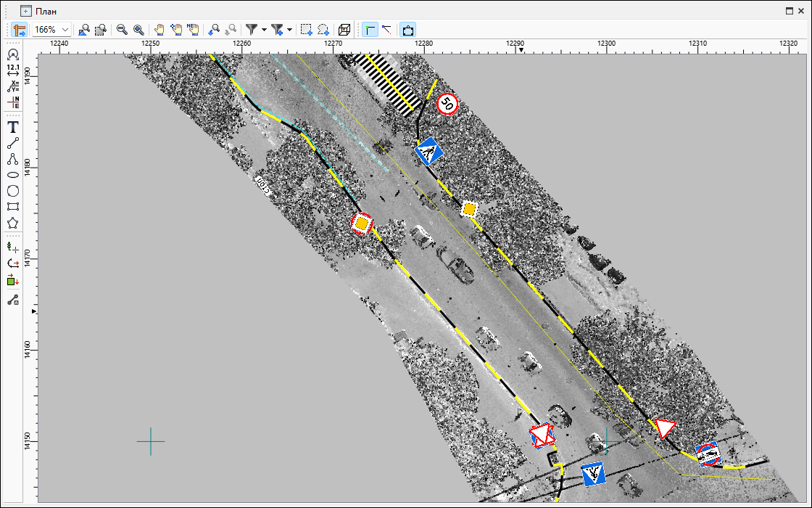The width and height of the screenshot is (812, 508).
Task: Select the polygon pentagon tool
Action: pos(12,224)
